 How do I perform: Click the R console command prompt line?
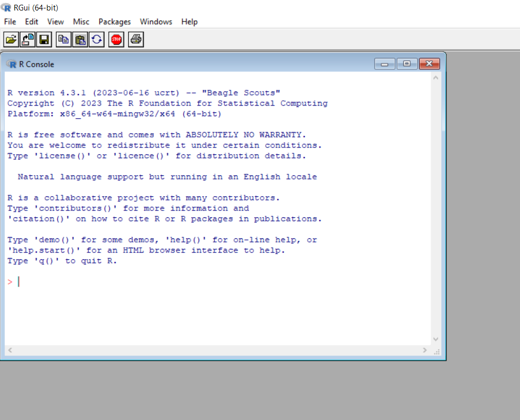pos(217,282)
